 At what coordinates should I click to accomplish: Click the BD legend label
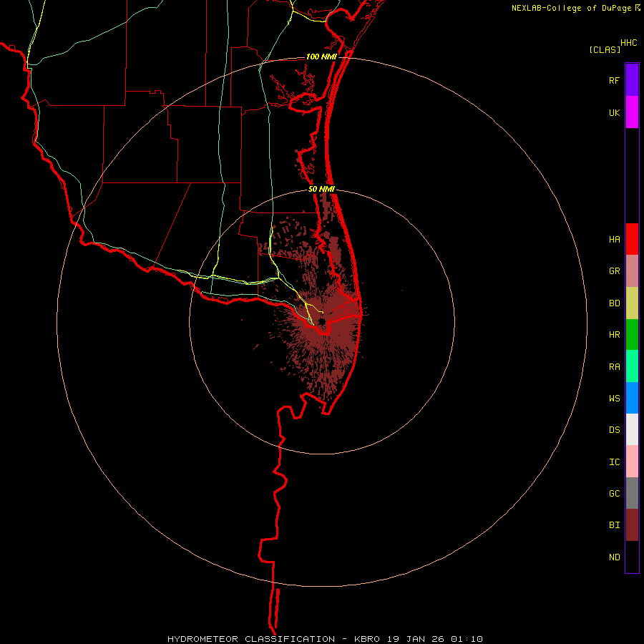[x=614, y=303]
